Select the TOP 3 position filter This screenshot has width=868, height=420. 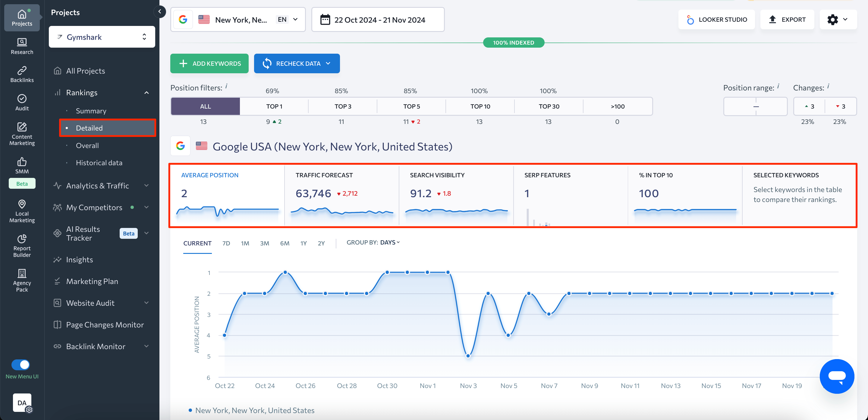(343, 106)
